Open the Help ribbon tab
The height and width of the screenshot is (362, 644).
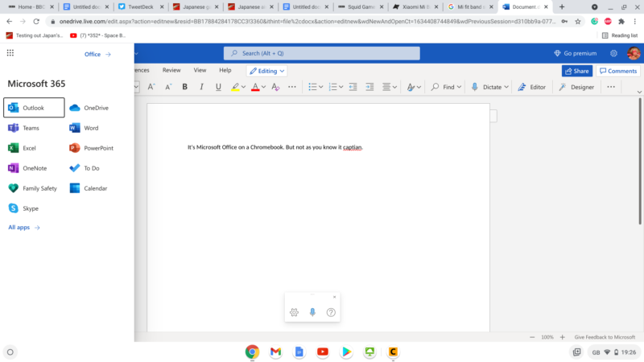225,70
